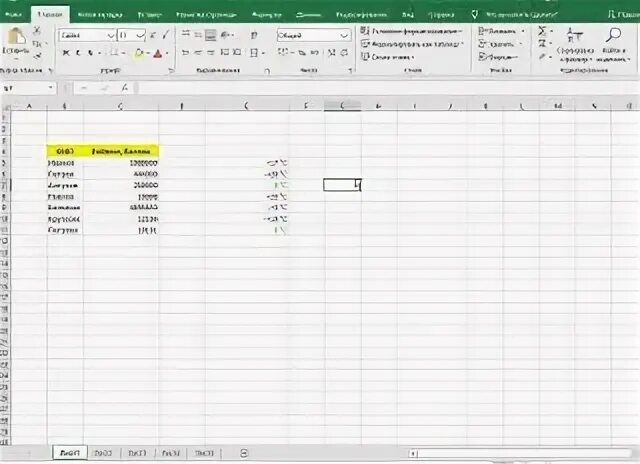This screenshot has width=640, height=464.
Task: Switch to the Review ribbon tab
Action: pyautogui.click(x=361, y=15)
